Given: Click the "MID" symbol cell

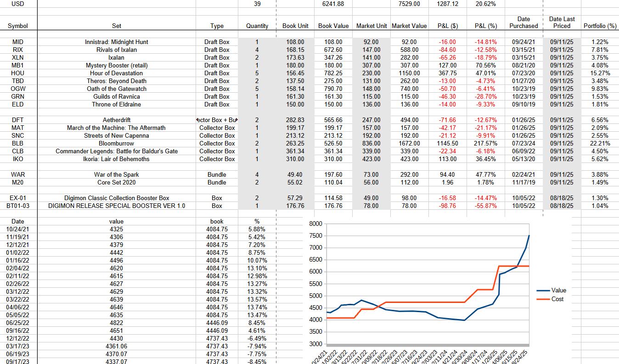Looking at the screenshot, I should tap(18, 42).
